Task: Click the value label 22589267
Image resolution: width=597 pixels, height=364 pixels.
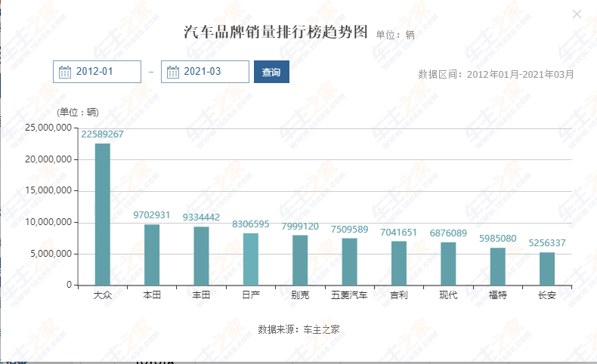Action: pyautogui.click(x=103, y=134)
